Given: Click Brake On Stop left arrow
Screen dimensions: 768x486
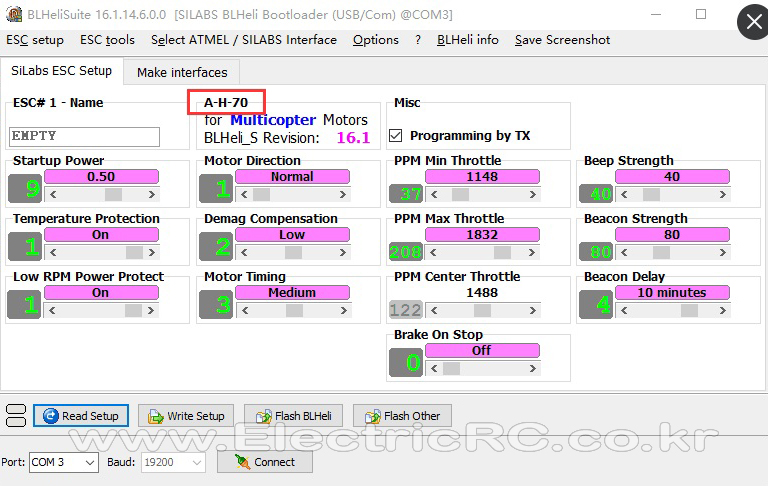Looking at the screenshot, I should click(x=434, y=368).
